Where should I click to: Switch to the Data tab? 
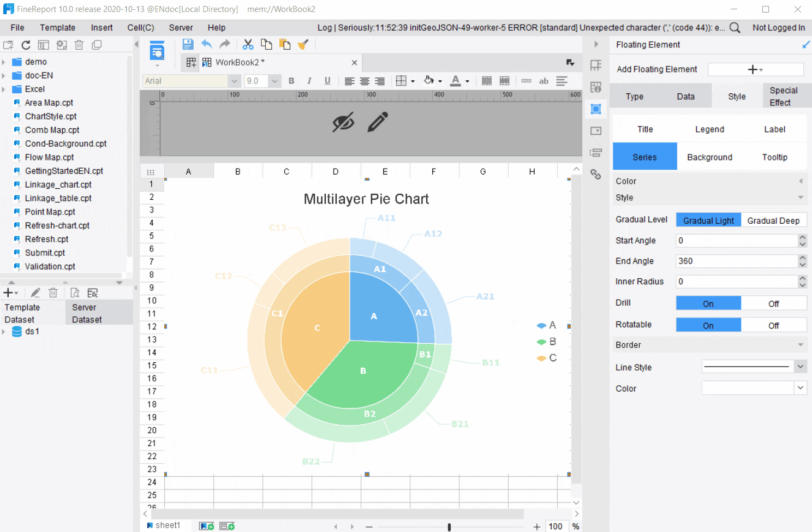685,97
